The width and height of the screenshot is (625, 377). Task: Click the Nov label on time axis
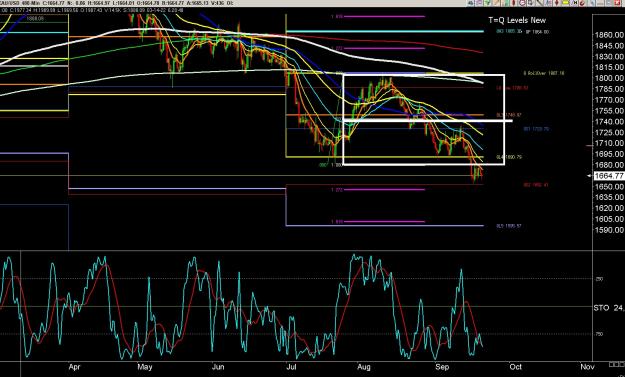click(586, 367)
